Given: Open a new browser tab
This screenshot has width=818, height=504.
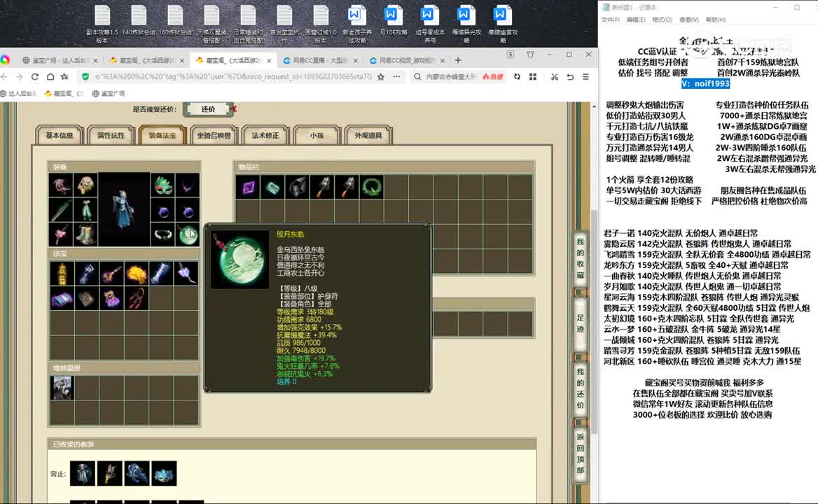Looking at the screenshot, I should tap(458, 60).
